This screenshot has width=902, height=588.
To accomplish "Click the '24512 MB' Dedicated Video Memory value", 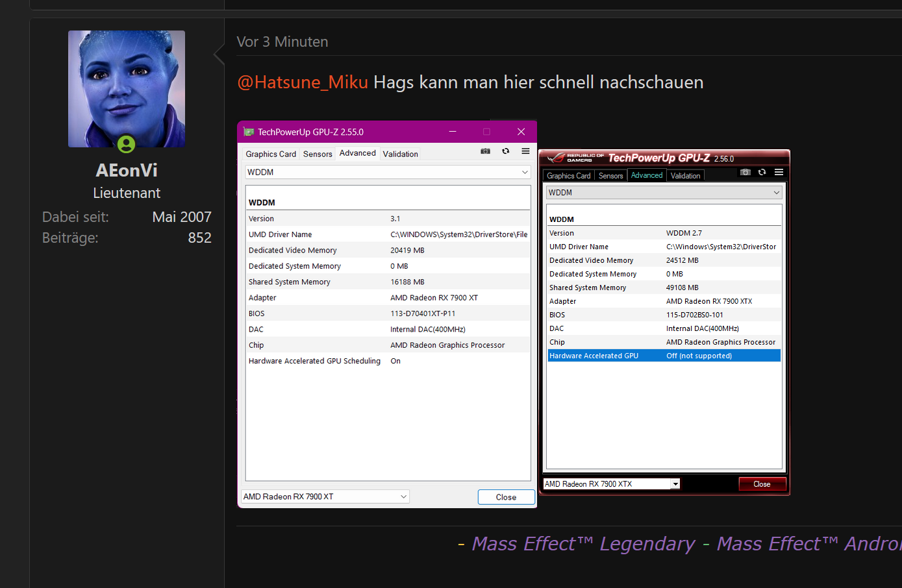I will [683, 260].
